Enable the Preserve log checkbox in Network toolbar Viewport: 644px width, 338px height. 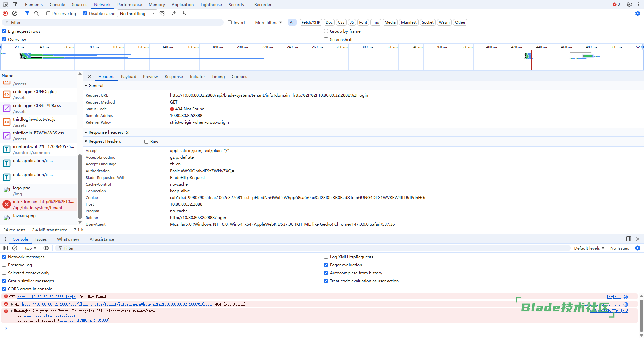point(48,14)
